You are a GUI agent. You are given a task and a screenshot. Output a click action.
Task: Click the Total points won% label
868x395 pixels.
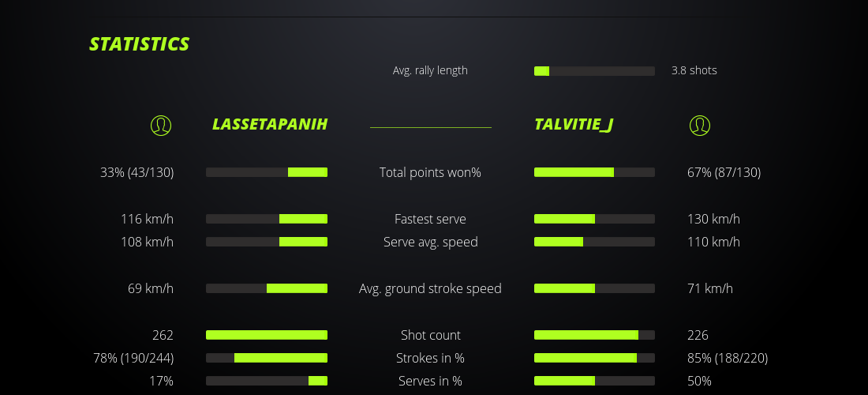click(430, 172)
